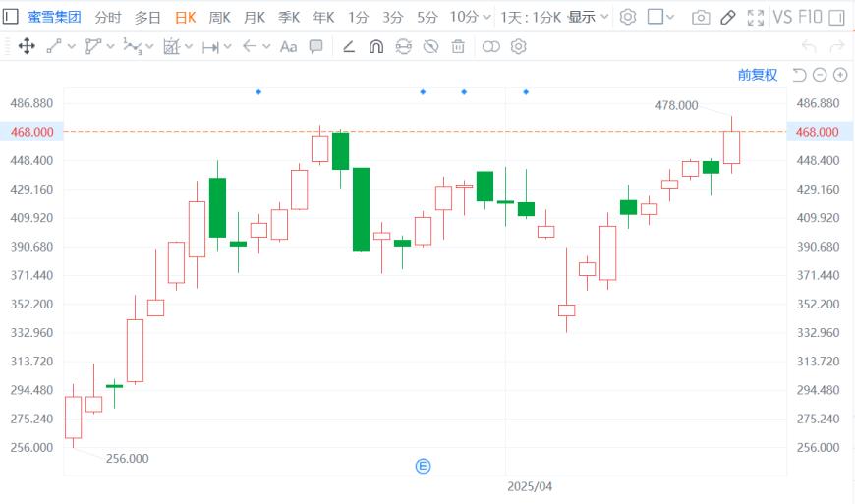Toggle hide drawings eye icon
The height and width of the screenshot is (504, 855).
(x=430, y=46)
